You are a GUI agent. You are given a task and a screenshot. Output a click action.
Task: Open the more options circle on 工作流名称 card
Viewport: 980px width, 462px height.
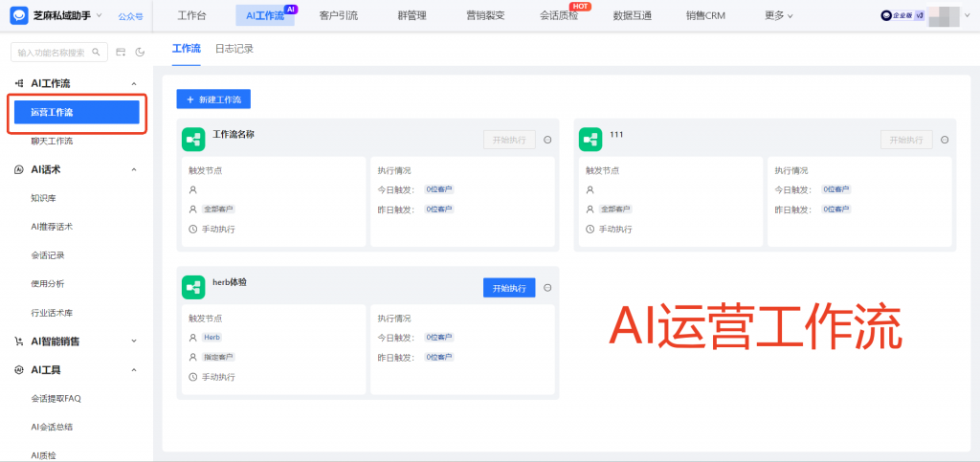pyautogui.click(x=547, y=140)
